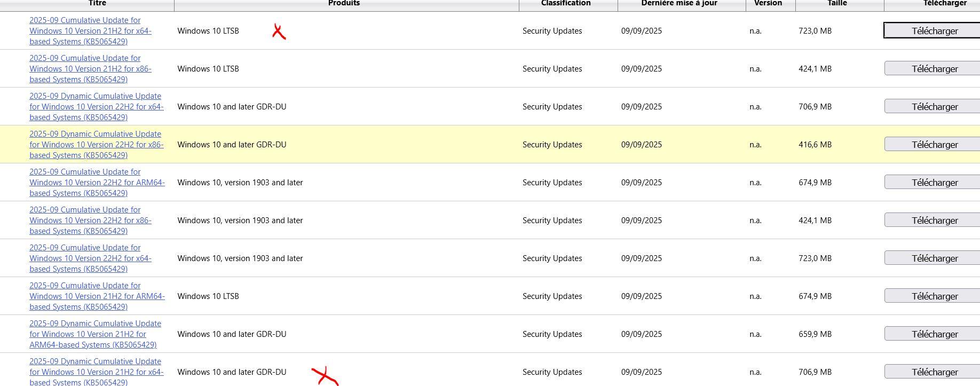Select size '674,9 MB' in 22H2 ARM64 row
Viewport: 980px width, 386px height.
pyautogui.click(x=815, y=183)
